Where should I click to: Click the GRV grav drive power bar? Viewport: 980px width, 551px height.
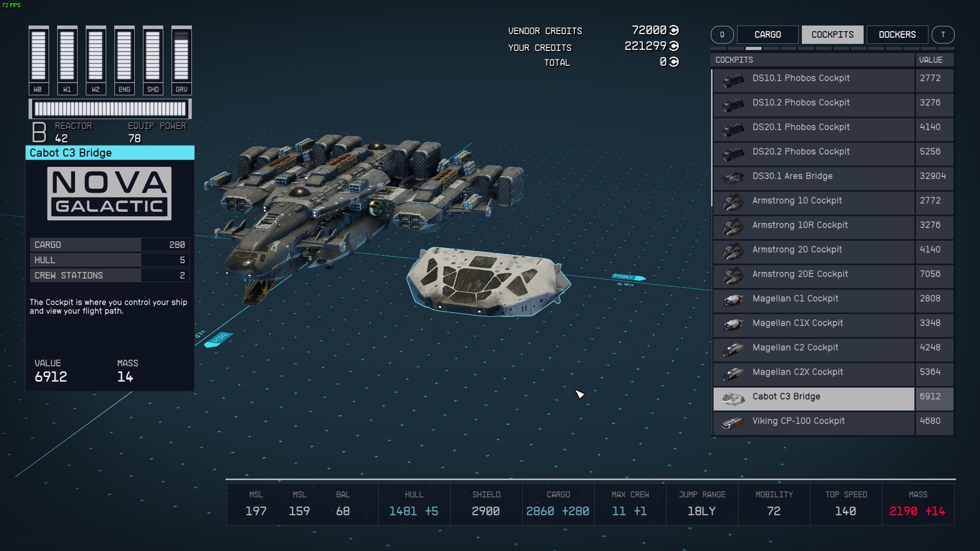[181, 60]
